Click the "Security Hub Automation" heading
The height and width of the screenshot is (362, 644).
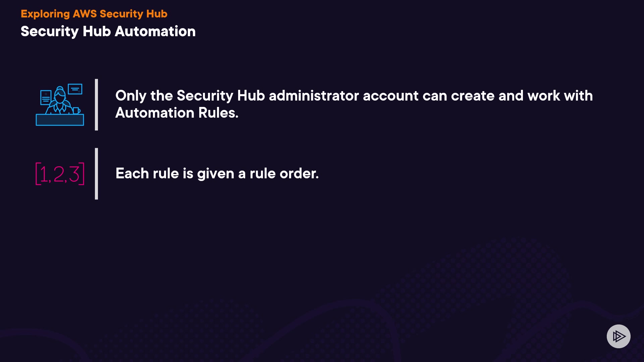point(108,31)
